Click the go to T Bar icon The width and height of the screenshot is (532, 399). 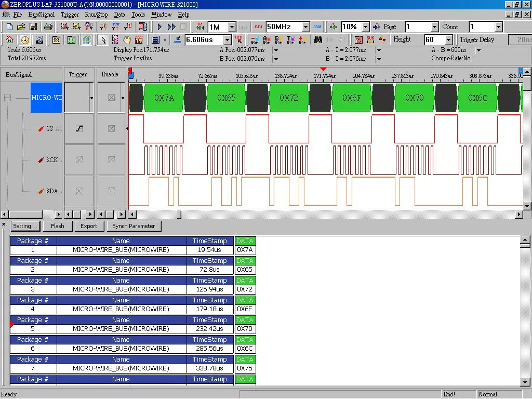pyautogui.click(x=290, y=39)
